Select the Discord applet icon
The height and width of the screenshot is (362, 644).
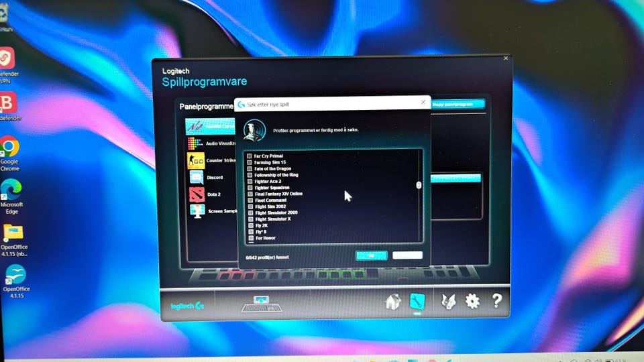click(197, 177)
